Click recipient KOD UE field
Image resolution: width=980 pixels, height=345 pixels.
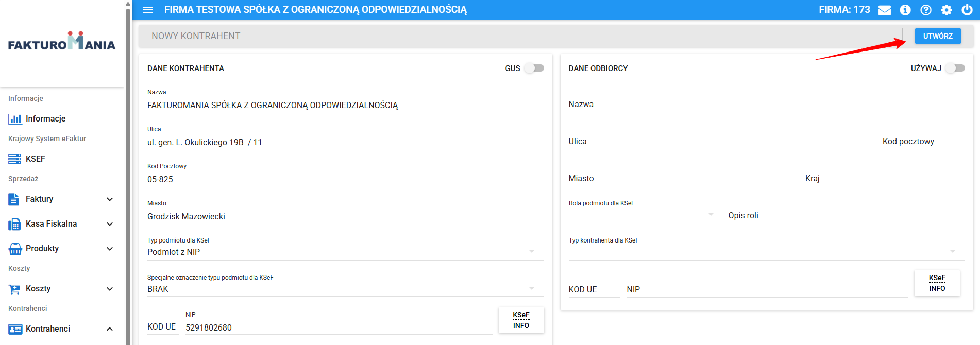(x=594, y=290)
